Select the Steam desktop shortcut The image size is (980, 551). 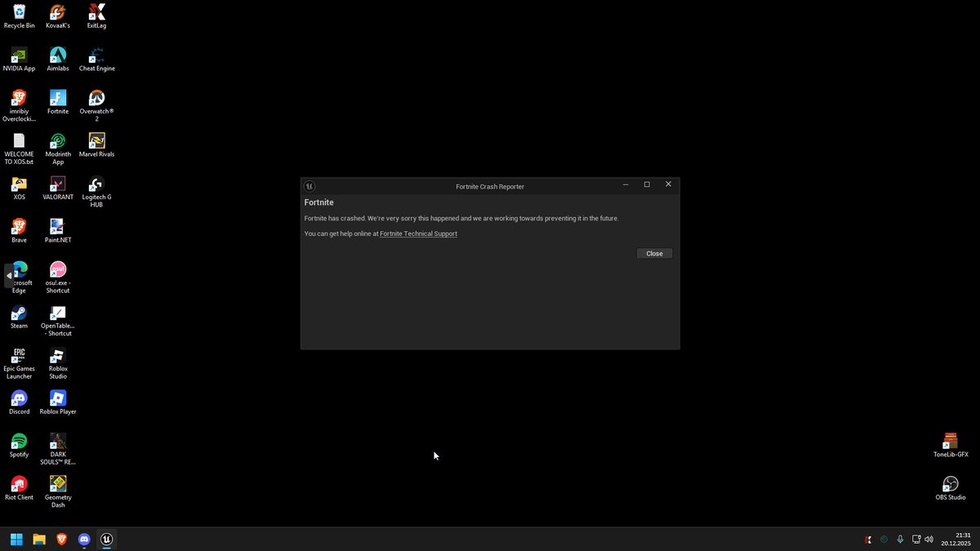point(19,318)
